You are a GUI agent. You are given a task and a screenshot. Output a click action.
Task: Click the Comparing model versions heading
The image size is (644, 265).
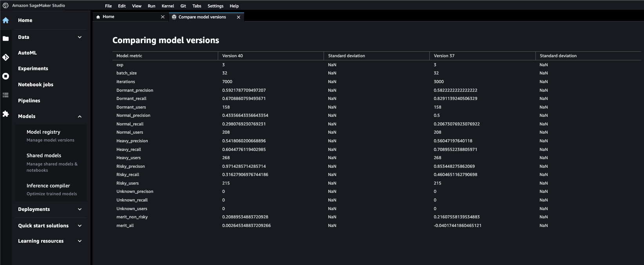(166, 40)
